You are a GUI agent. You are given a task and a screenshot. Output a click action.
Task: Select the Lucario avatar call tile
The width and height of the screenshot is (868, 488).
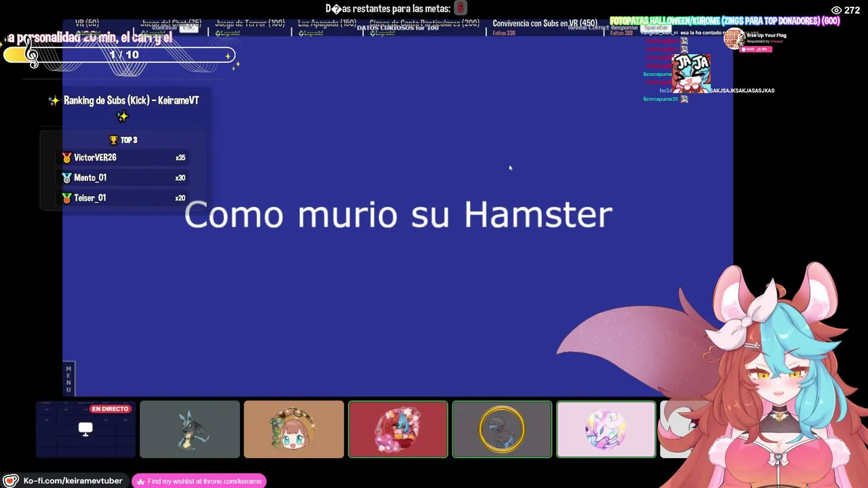190,430
